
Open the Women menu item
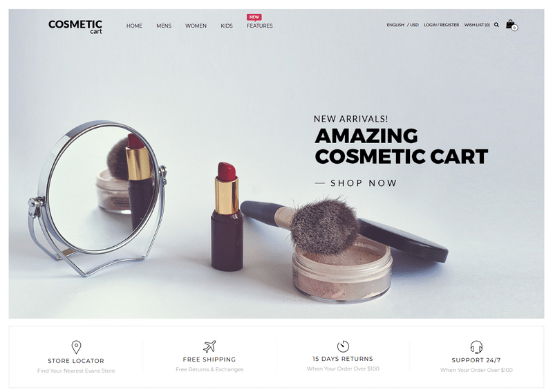(x=196, y=26)
